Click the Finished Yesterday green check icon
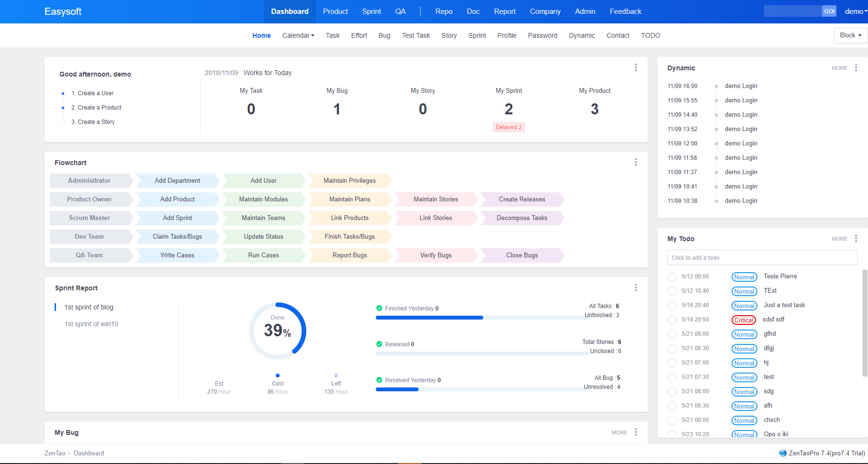The image size is (868, 464). 379,308
